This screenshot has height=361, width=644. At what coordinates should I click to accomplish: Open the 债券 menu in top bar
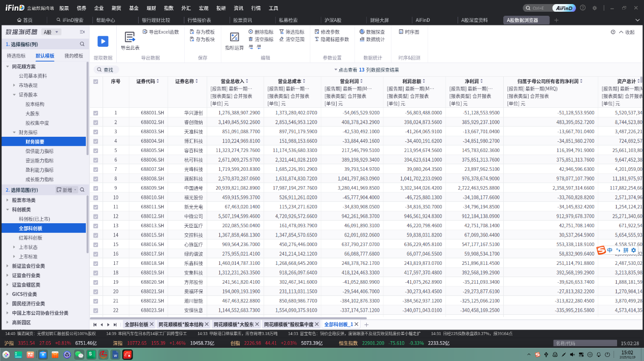[81, 8]
